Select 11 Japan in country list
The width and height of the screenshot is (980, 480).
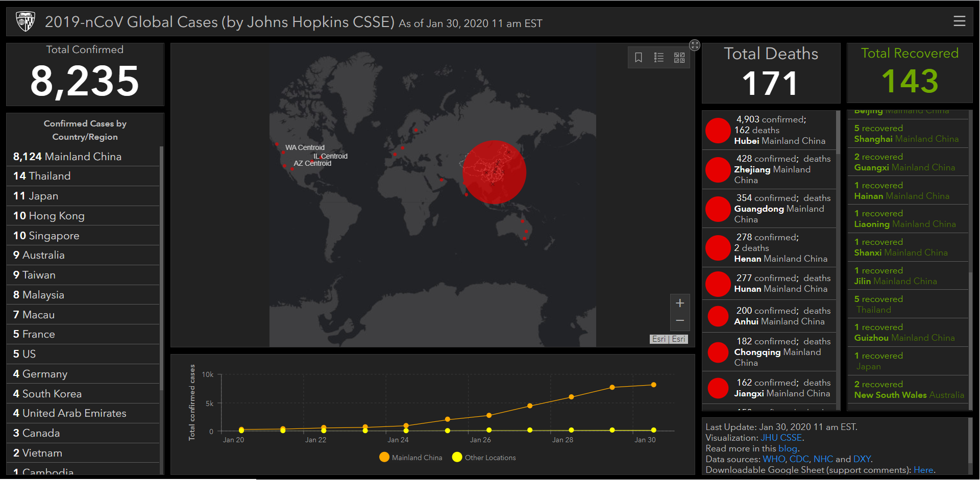83,196
